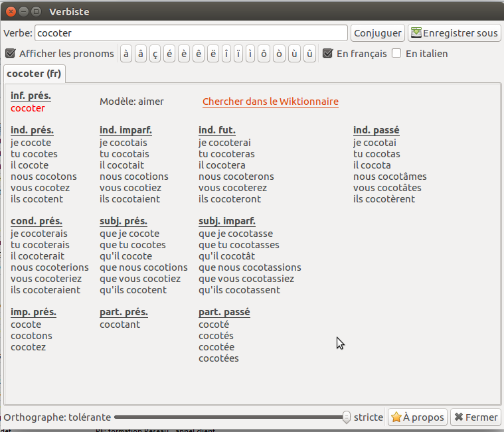The width and height of the screenshot is (504, 432).
Task: Insert the ë diaeresis character
Action: [212, 54]
